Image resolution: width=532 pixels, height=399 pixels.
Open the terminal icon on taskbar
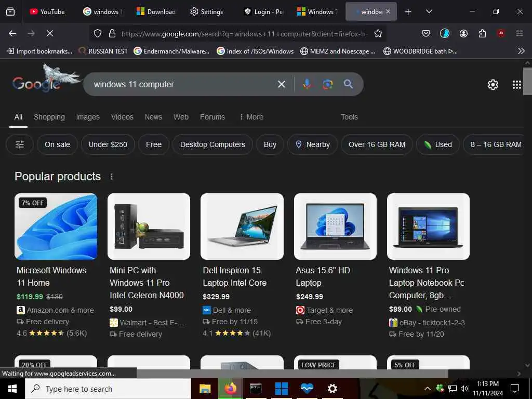[256, 389]
